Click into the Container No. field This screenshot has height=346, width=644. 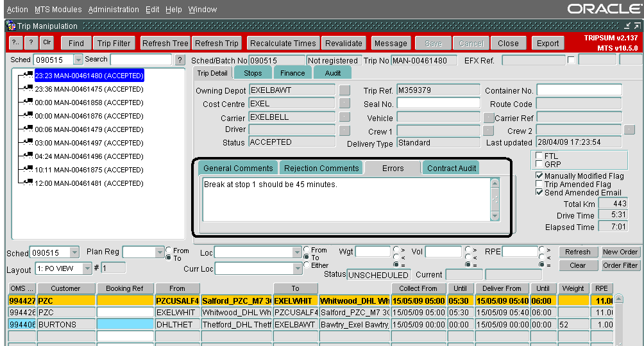[x=579, y=90]
